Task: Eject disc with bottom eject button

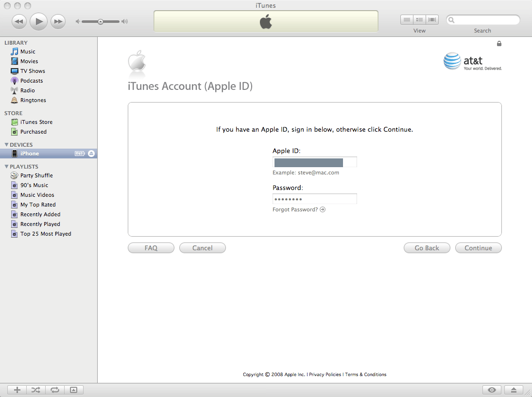Action: tap(514, 390)
